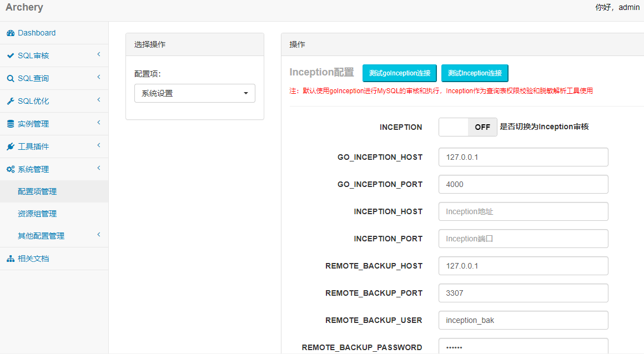Image resolution: width=644 pixels, height=354 pixels.
Task: Click the SQL查询 menu label
Action: pos(33,78)
